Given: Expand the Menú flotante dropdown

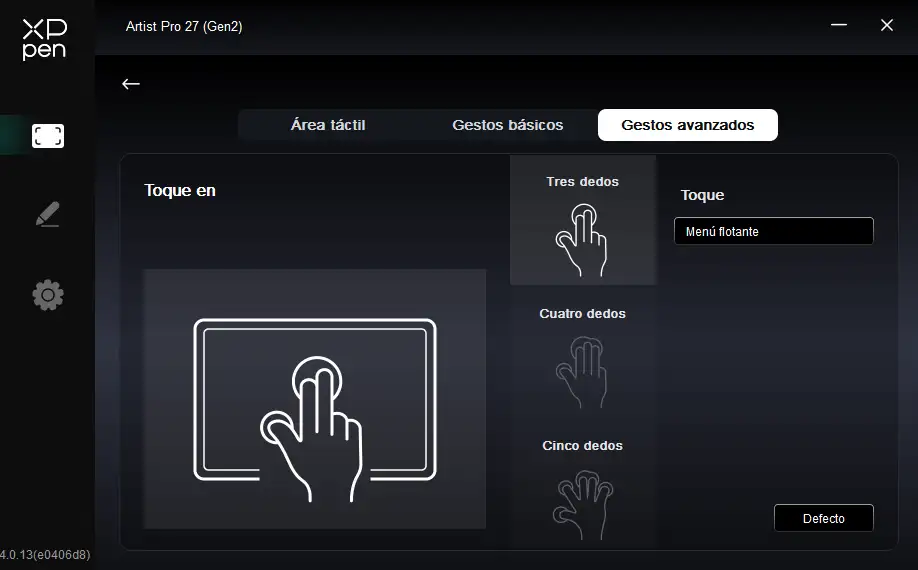Looking at the screenshot, I should pos(773,231).
